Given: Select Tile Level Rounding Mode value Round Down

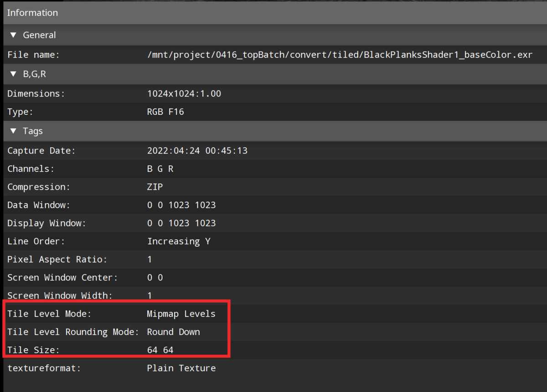Looking at the screenshot, I should (x=173, y=332).
